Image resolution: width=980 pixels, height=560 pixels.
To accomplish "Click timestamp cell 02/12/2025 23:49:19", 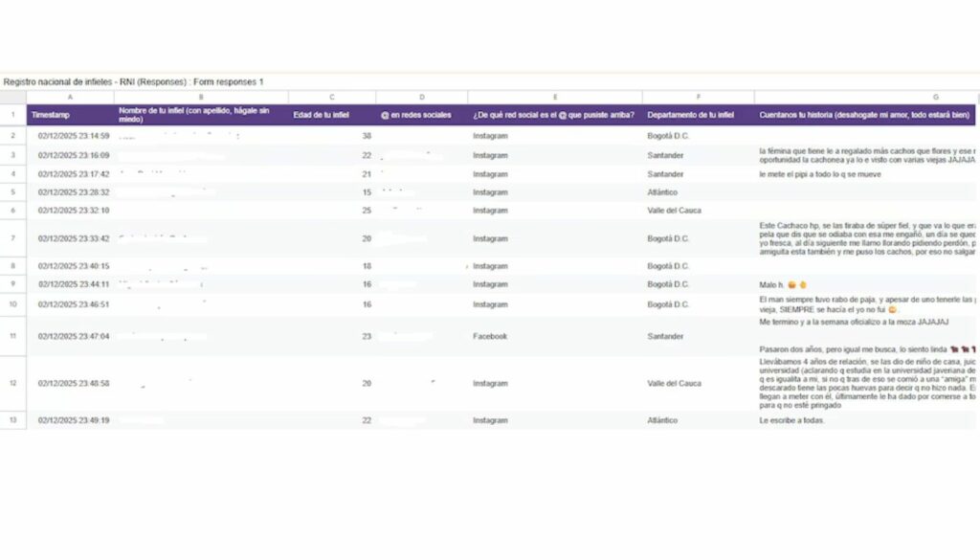I will (74, 420).
